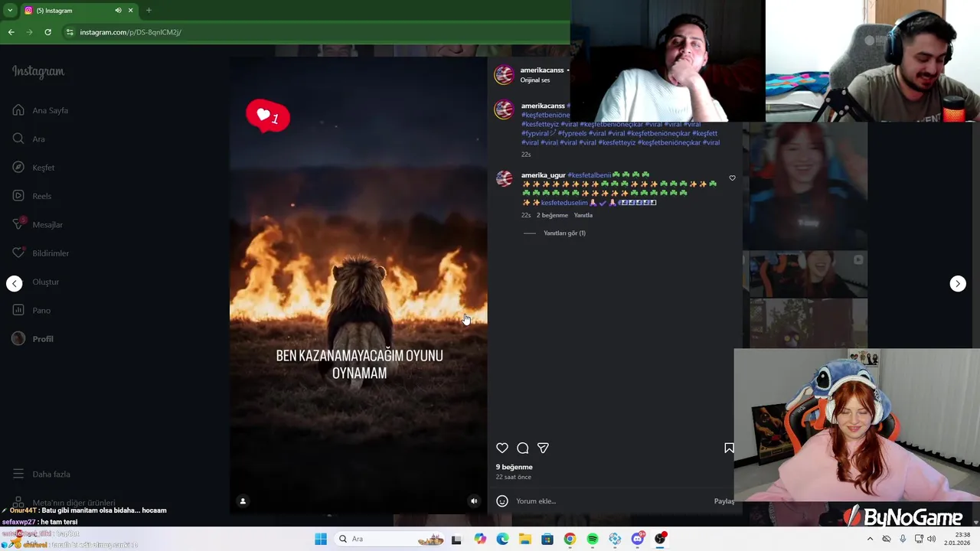
Task: Open clock showing 23:38 date
Action: pos(957,539)
